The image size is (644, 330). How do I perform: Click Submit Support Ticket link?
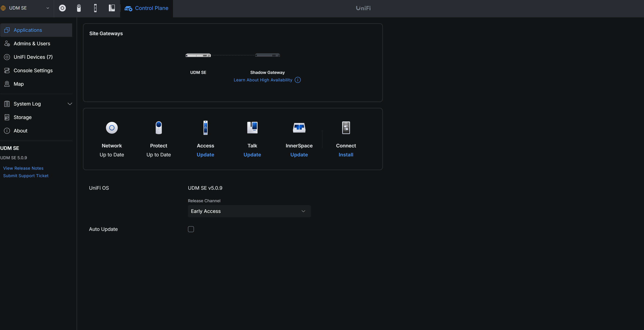(x=26, y=176)
